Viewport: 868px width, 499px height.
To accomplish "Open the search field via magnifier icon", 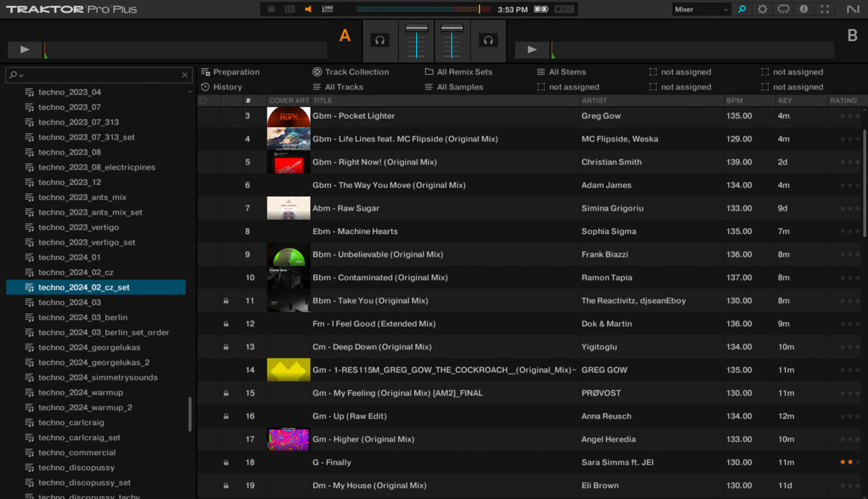I will click(741, 9).
